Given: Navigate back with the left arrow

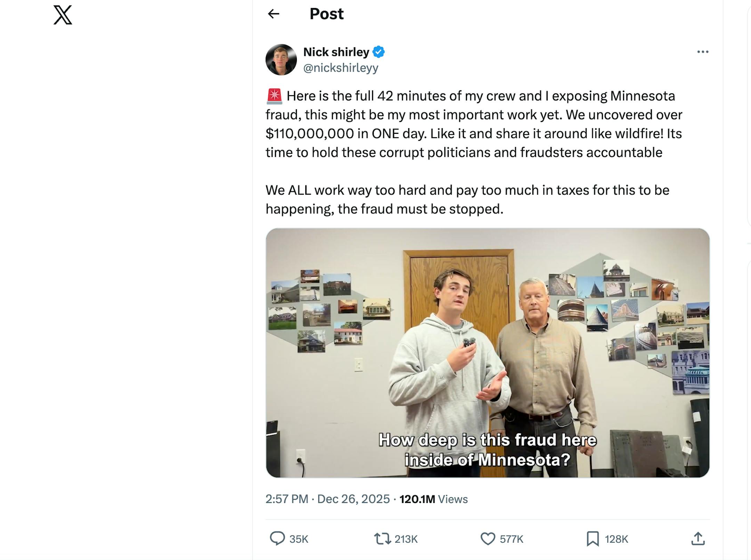Looking at the screenshot, I should pyautogui.click(x=274, y=14).
